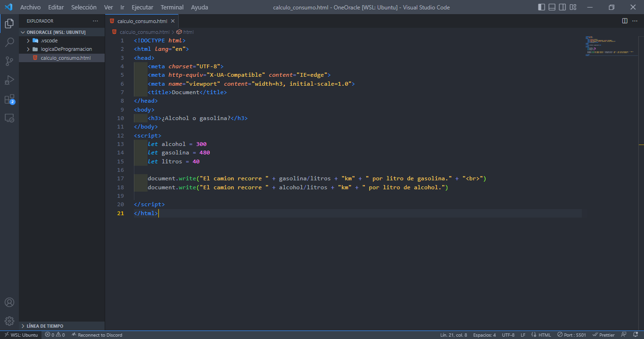Open the Editar menu
This screenshot has height=339, width=644.
click(x=56, y=7)
